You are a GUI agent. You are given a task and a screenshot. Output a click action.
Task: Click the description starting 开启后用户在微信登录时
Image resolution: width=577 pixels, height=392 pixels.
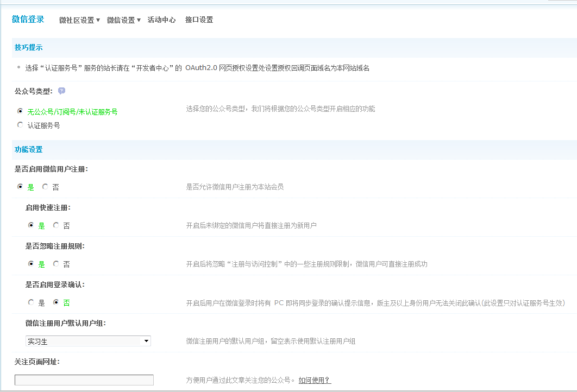(x=375, y=303)
